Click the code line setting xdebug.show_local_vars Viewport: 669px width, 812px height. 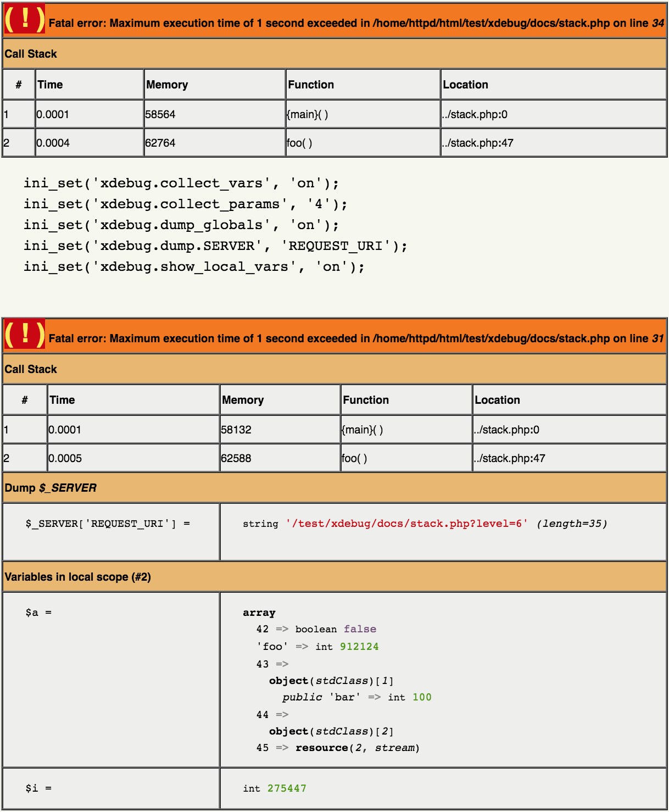click(x=194, y=267)
